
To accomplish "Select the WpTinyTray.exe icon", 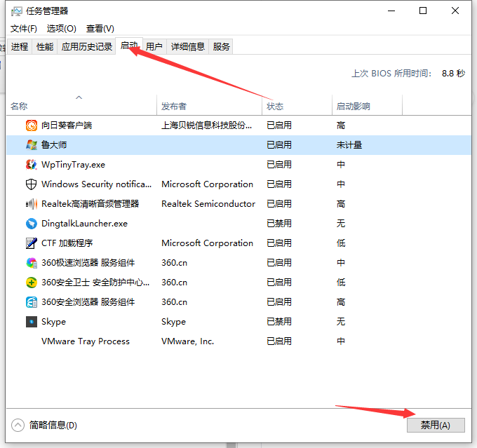I will pos(32,165).
